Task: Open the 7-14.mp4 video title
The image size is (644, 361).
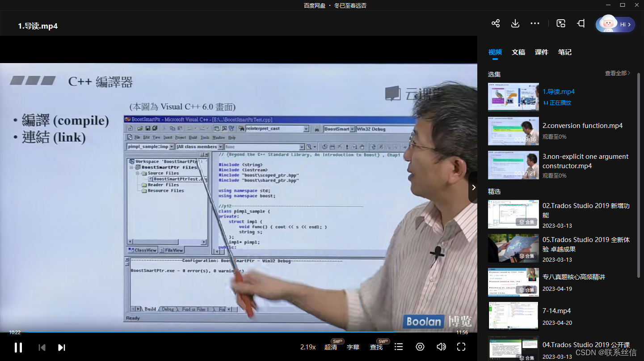Action: pos(556,311)
